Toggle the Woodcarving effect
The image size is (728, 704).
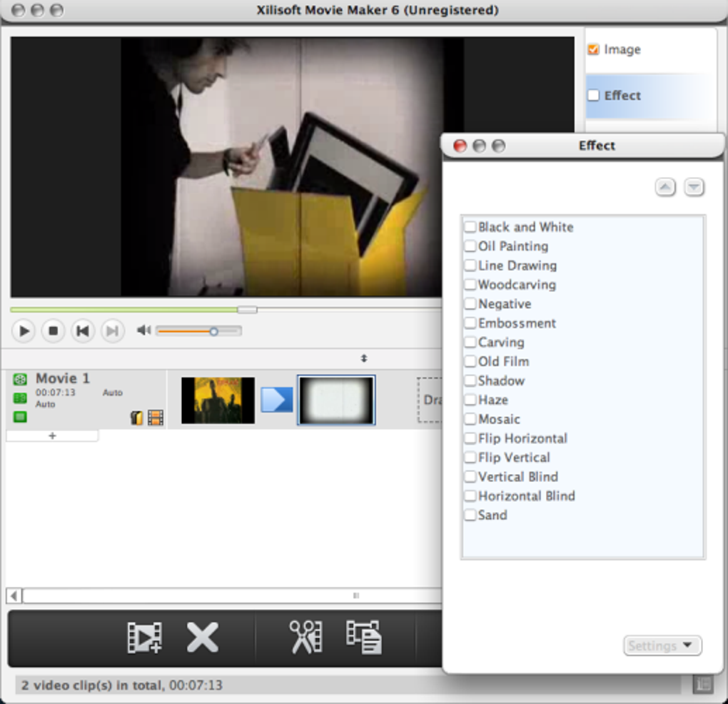click(470, 285)
